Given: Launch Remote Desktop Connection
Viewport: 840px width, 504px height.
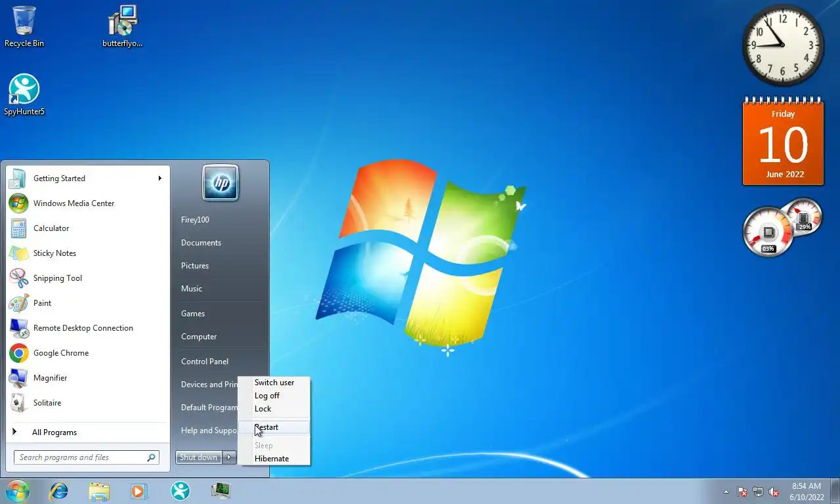Looking at the screenshot, I should point(88,328).
